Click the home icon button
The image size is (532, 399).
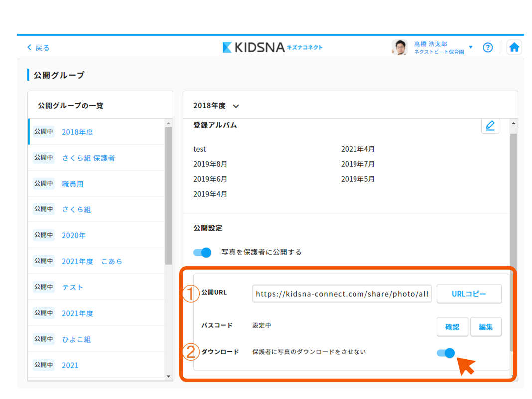514,47
